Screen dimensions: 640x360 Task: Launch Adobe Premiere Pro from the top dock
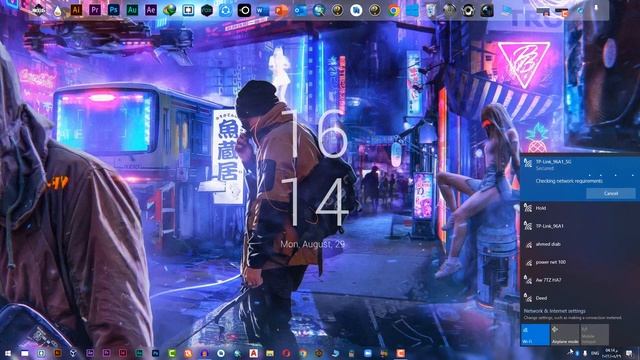95,10
